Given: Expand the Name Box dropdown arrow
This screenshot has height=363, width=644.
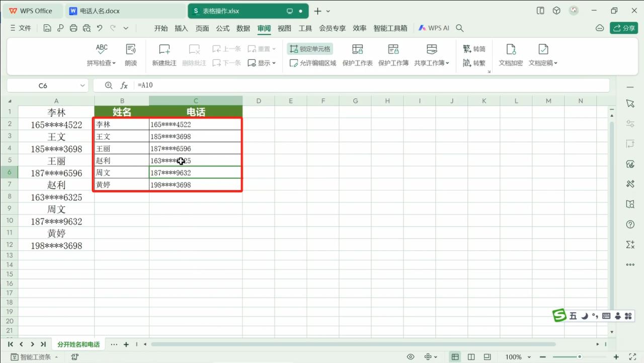Looking at the screenshot, I should (83, 86).
